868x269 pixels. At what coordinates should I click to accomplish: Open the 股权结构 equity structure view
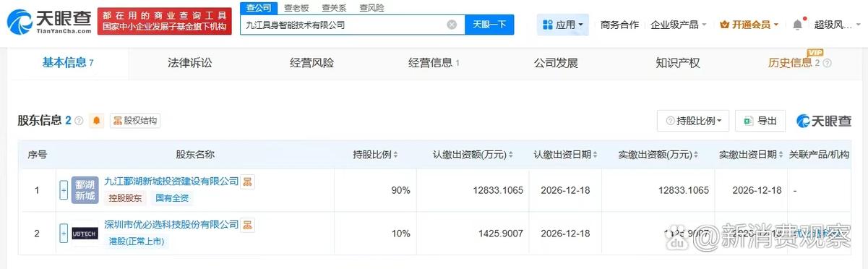135,121
